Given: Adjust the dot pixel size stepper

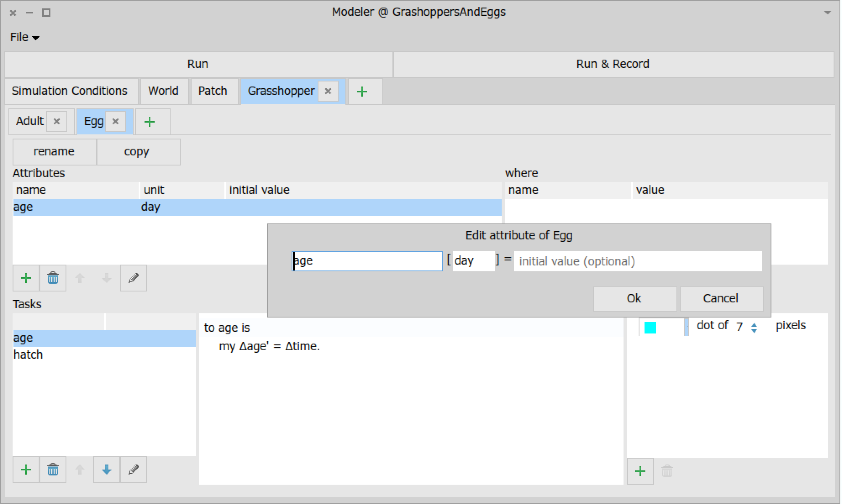Looking at the screenshot, I should tap(754, 328).
